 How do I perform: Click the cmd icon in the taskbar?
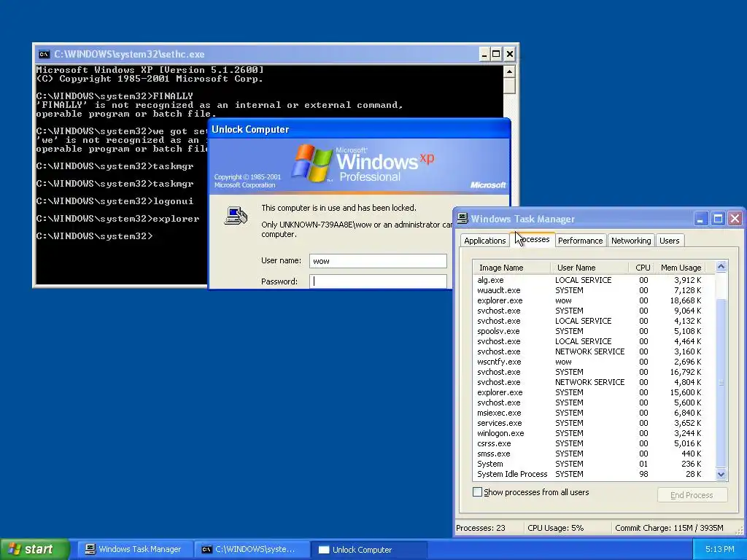tap(206, 550)
